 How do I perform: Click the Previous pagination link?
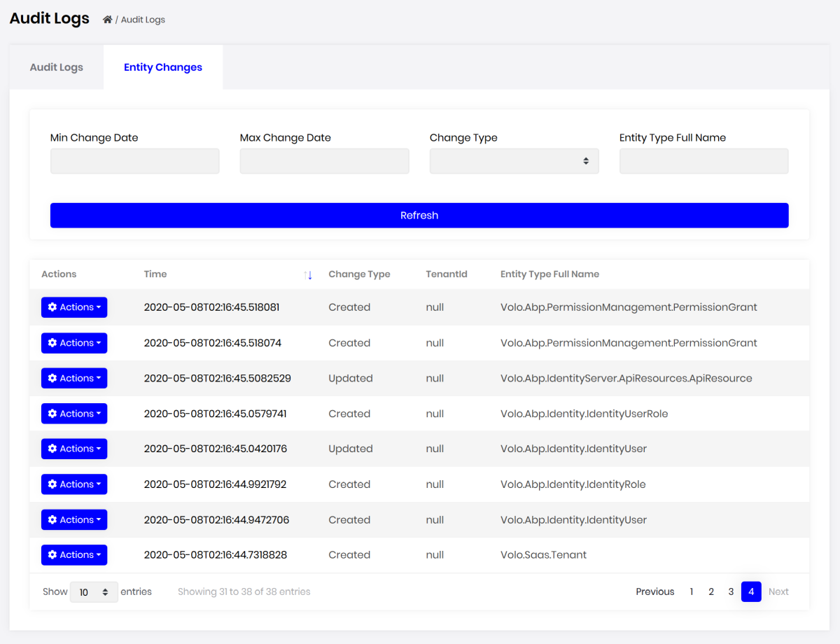coord(654,591)
